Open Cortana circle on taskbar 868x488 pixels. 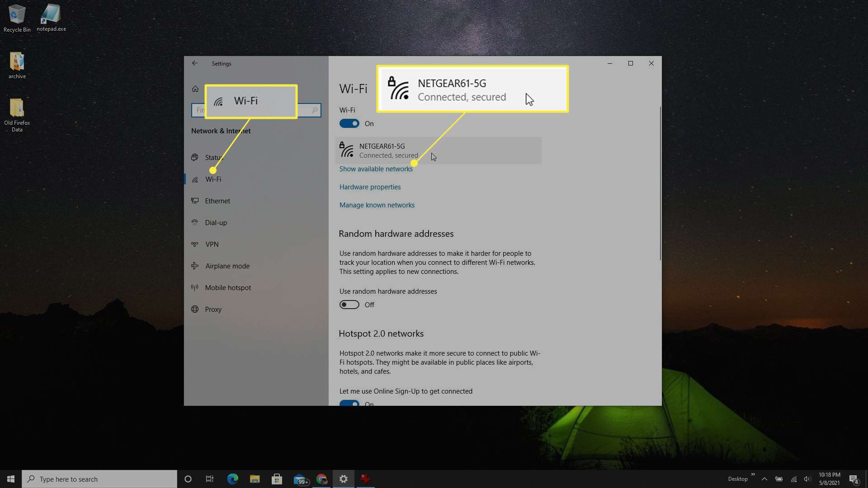188,479
